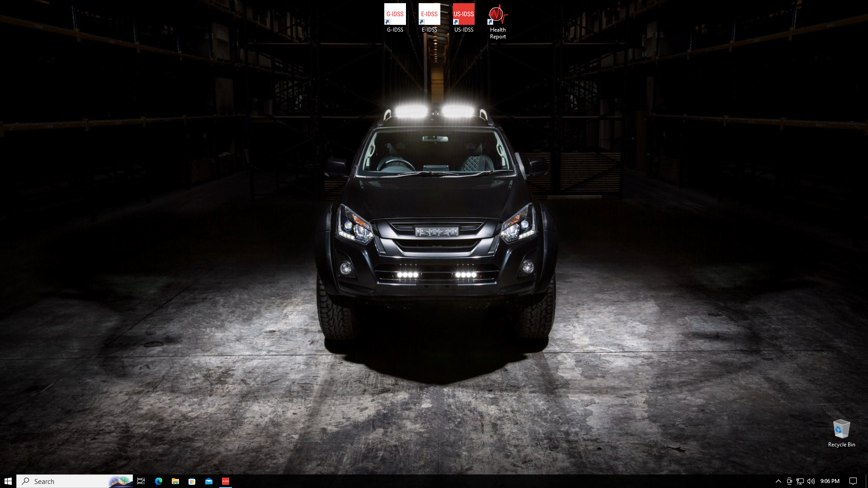Launch Microsoft Edge from taskbar
This screenshot has height=488, width=868.
click(159, 481)
